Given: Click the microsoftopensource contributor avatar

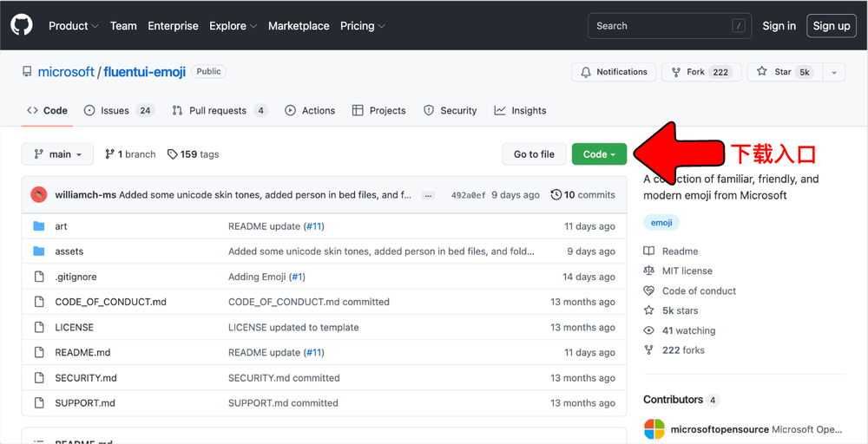Looking at the screenshot, I should [654, 429].
